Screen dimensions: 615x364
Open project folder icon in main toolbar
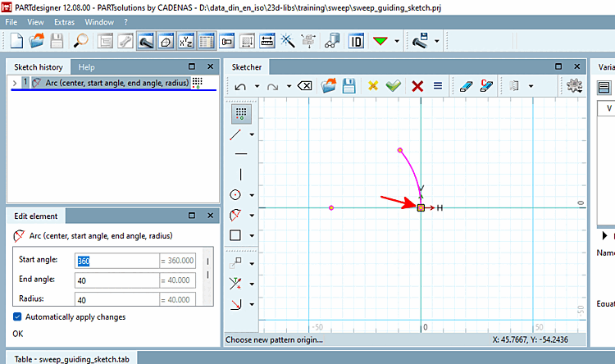(x=36, y=41)
